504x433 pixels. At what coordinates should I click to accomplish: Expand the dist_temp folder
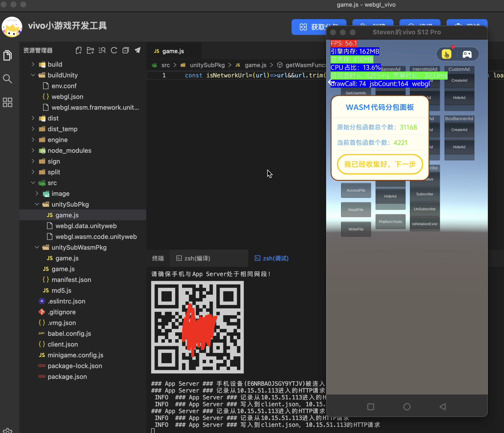click(33, 129)
